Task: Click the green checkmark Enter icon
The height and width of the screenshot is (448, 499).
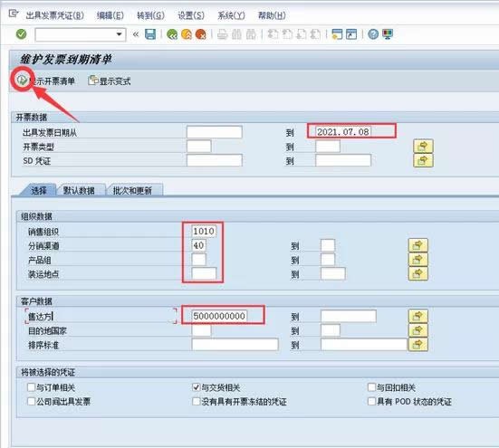Action: click(22, 34)
